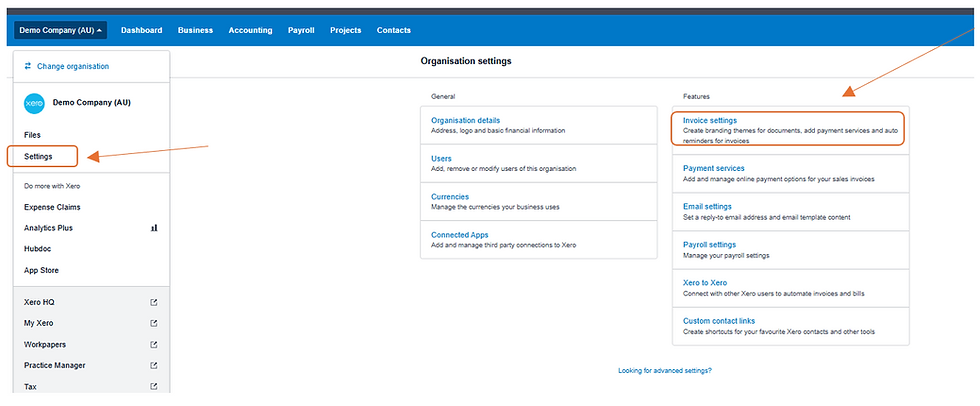Click the Features section label
The height and width of the screenshot is (406, 980).
(696, 97)
